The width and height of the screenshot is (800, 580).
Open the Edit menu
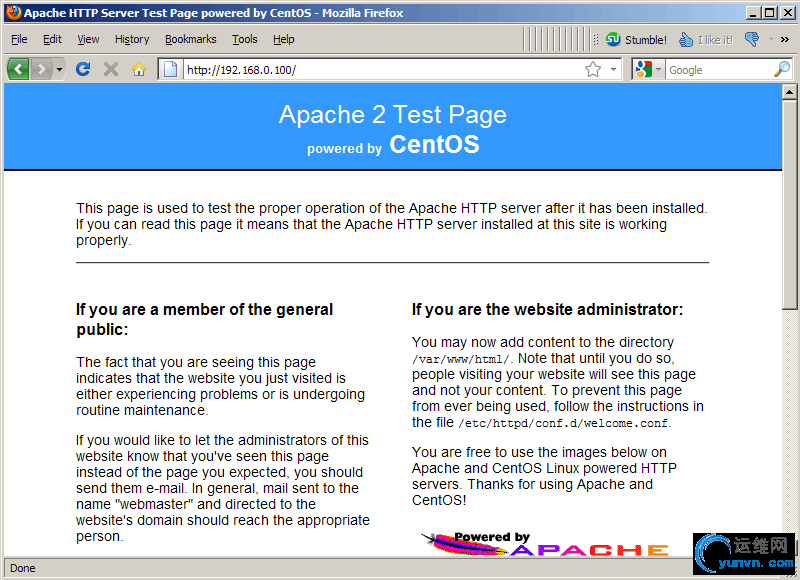coord(52,39)
